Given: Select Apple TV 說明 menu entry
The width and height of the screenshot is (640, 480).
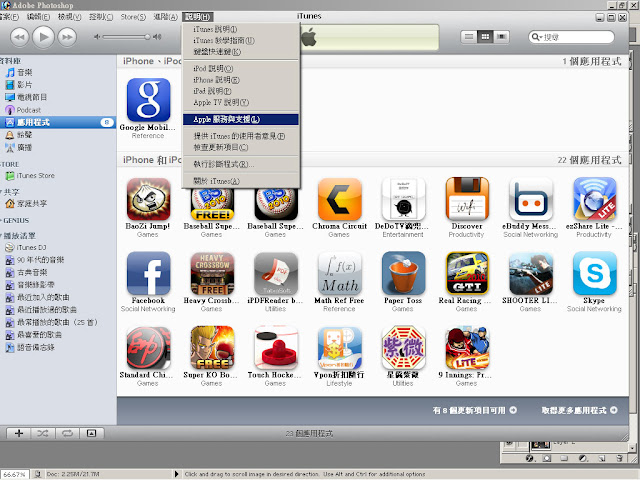Looking at the screenshot, I should (241, 102).
